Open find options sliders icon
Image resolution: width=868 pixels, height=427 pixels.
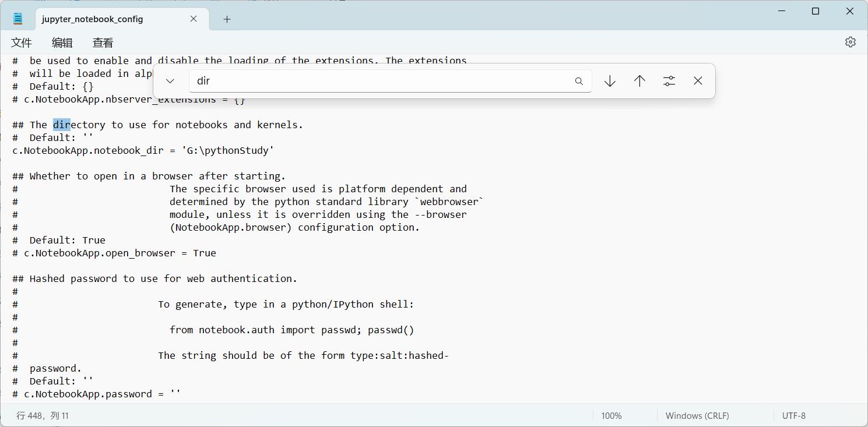coord(669,81)
